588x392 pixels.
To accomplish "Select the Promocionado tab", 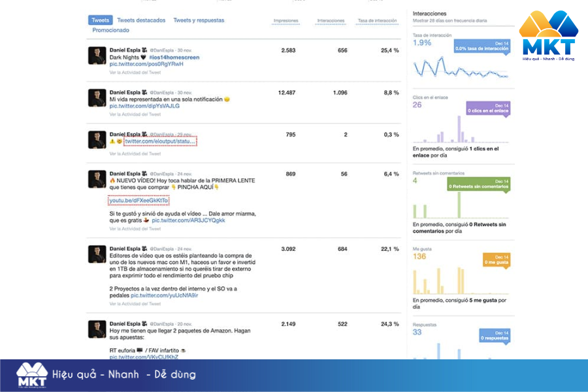I will 110,30.
